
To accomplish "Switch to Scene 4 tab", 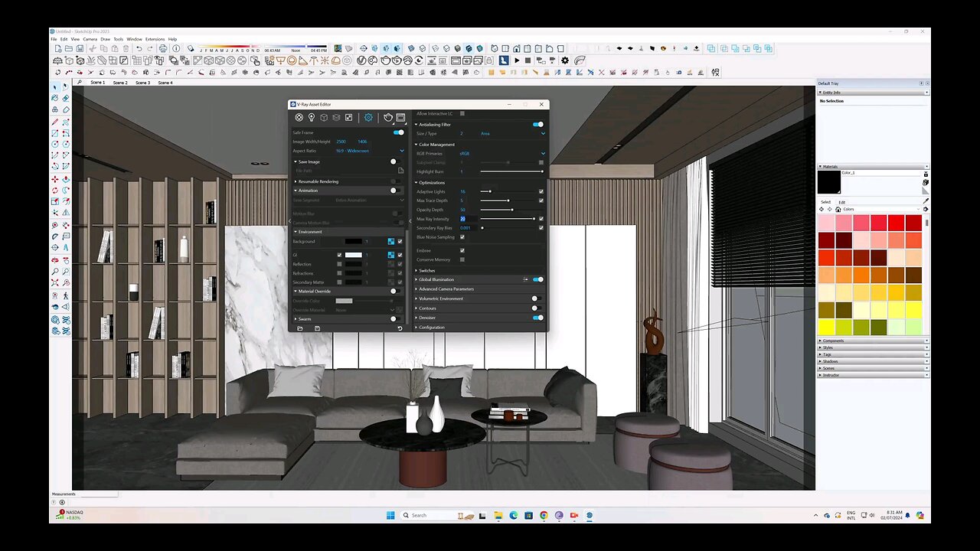I will click(x=165, y=82).
